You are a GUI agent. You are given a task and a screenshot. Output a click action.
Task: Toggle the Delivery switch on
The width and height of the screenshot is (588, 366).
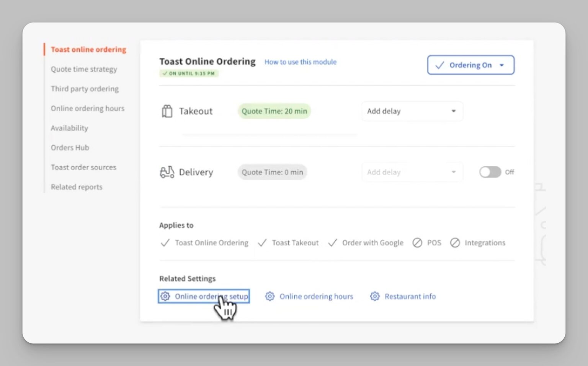[x=490, y=172]
